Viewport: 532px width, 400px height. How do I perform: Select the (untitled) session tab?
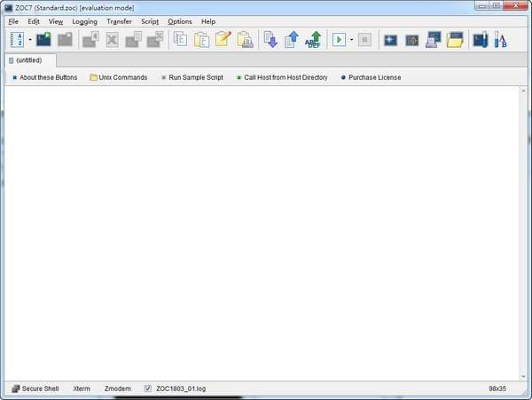click(x=31, y=60)
